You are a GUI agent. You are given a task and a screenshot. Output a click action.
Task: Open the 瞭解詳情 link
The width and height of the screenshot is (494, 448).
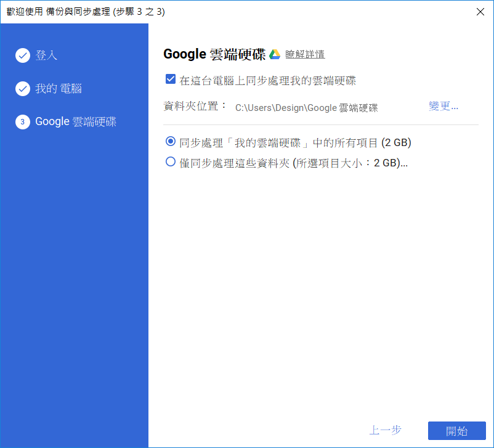(x=305, y=54)
